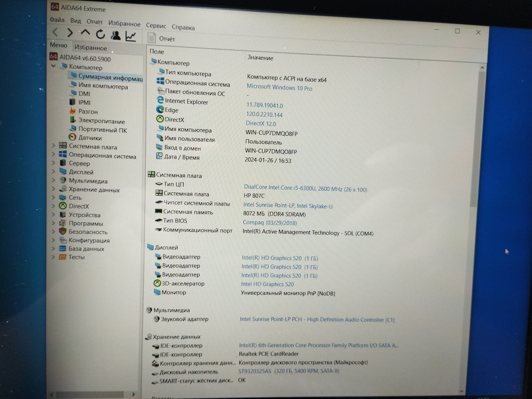Expand the Мультимедиа tree node

pyautogui.click(x=53, y=180)
